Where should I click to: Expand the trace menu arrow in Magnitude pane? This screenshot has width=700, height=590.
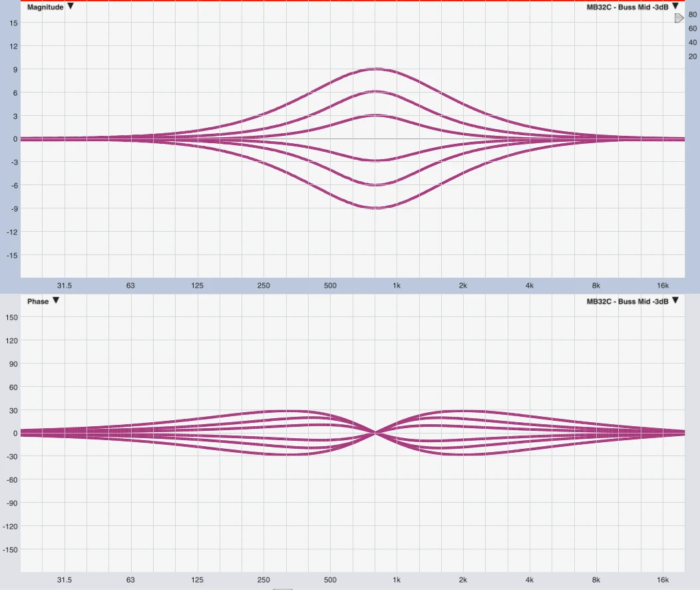coord(675,6)
